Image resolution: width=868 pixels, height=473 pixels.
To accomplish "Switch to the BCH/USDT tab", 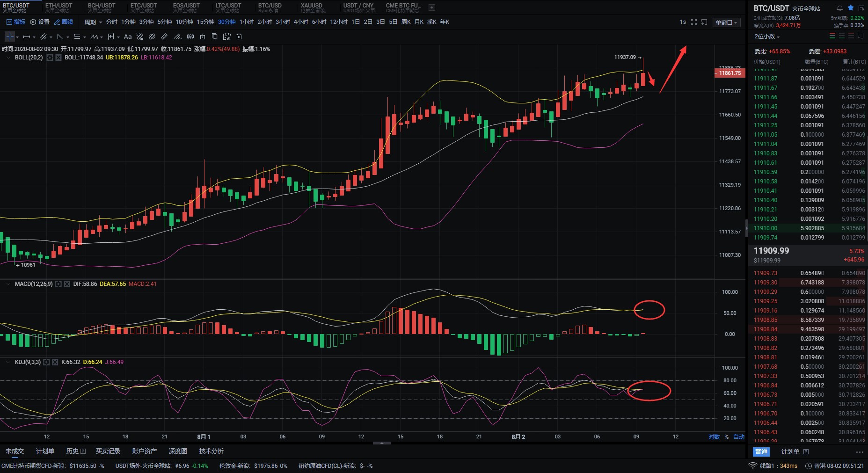I will [101, 7].
